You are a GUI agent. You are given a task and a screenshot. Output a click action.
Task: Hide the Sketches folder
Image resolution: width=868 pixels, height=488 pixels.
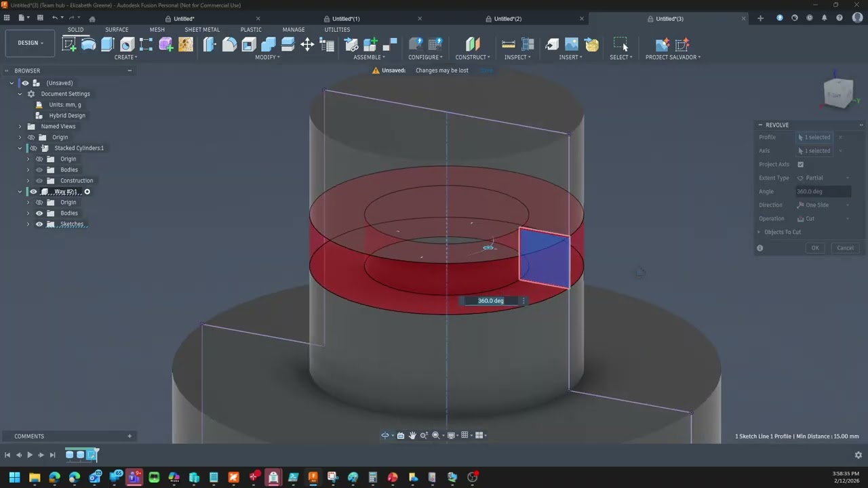click(x=39, y=224)
